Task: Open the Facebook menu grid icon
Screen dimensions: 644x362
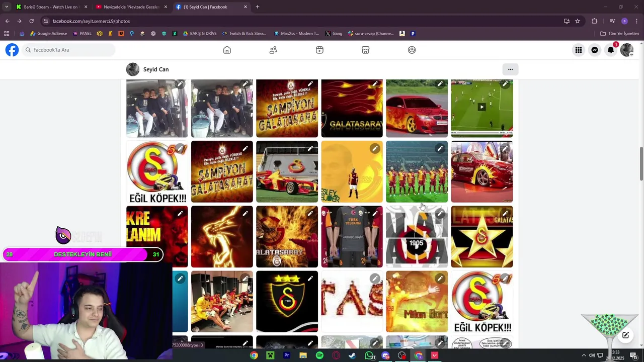Action: pos(579,50)
